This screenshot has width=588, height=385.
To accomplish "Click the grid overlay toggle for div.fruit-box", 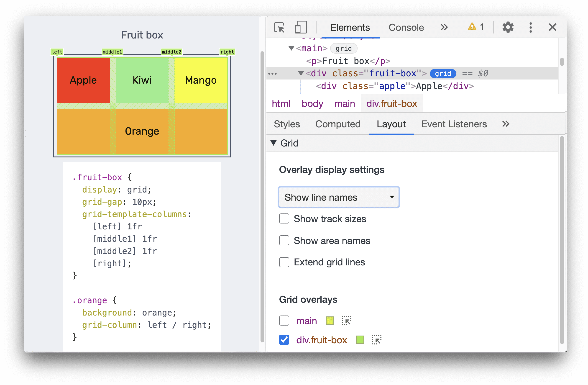I will pyautogui.click(x=284, y=340).
